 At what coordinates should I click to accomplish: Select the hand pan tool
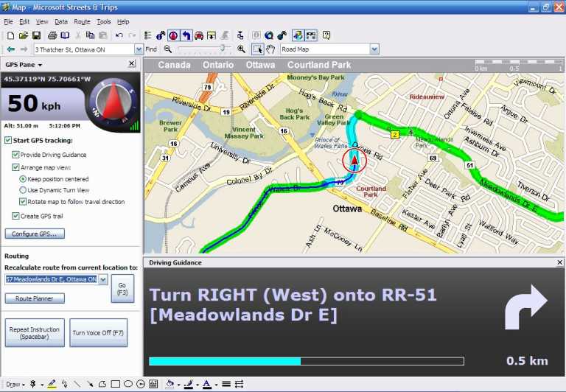pyautogui.click(x=270, y=49)
